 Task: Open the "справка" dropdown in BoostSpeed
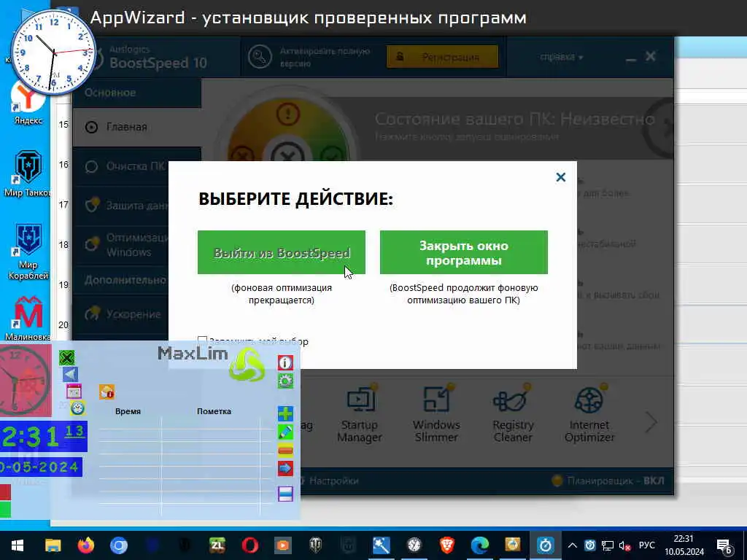tap(561, 57)
